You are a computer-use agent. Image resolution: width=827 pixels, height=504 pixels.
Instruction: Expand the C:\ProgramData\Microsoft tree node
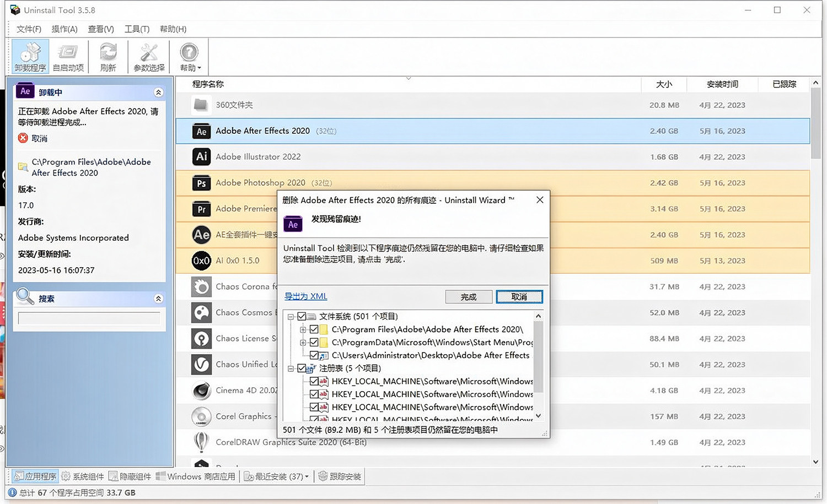(303, 343)
